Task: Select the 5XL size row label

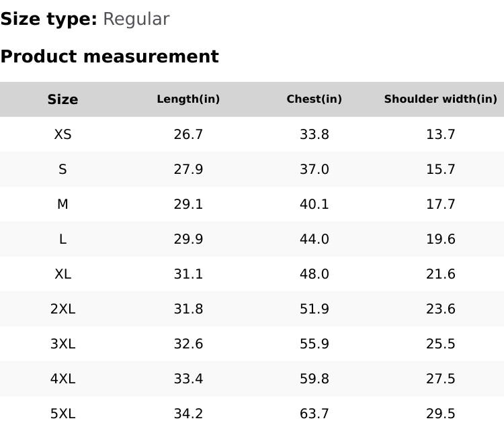Action: point(62,414)
